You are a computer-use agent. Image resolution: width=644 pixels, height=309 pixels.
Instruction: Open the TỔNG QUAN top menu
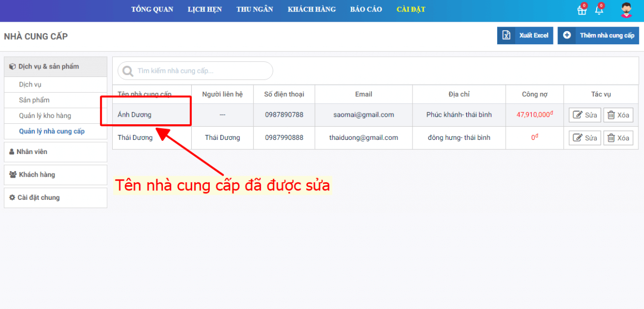click(152, 10)
